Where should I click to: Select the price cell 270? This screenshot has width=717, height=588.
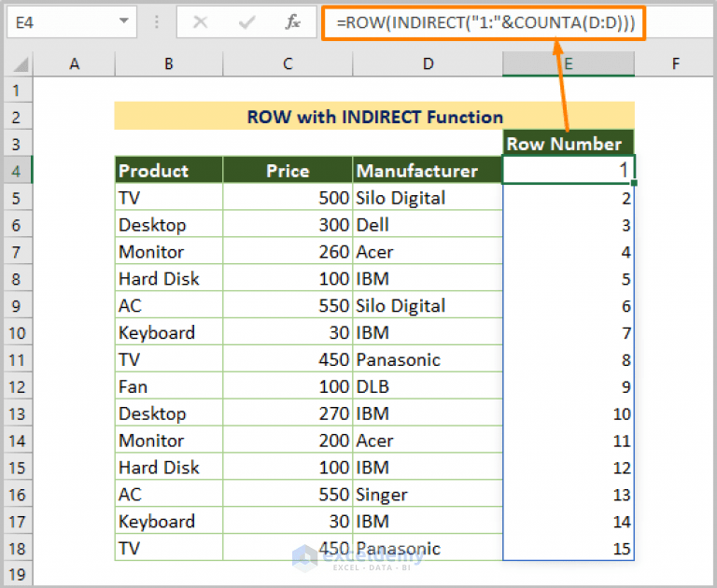click(x=288, y=413)
